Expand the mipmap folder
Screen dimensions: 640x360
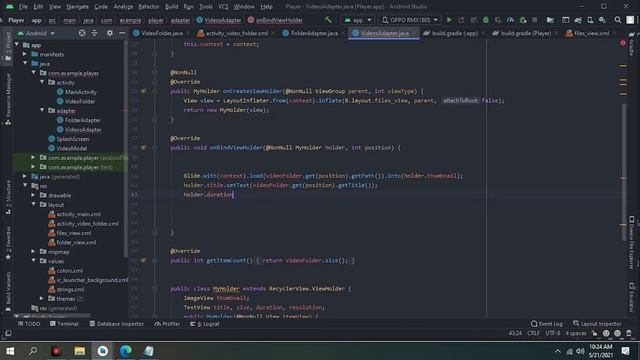pos(33,251)
